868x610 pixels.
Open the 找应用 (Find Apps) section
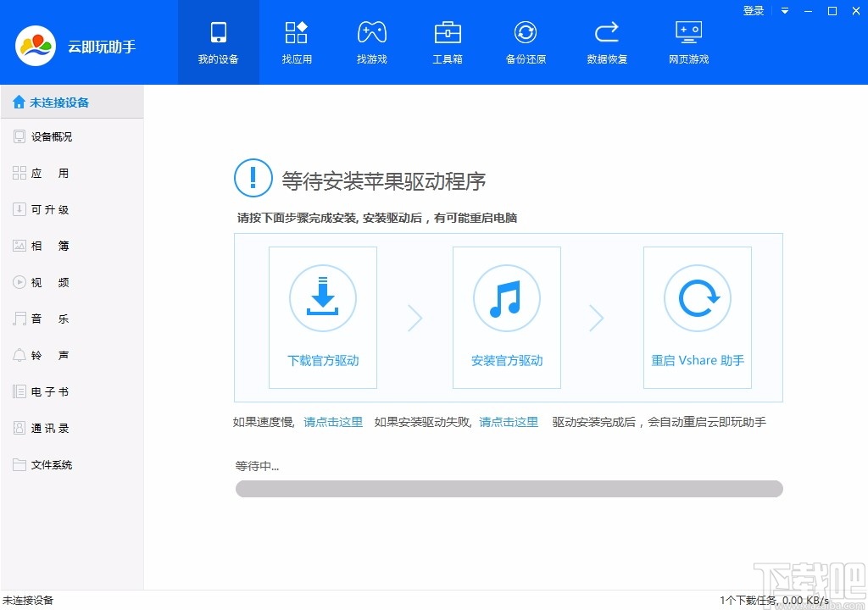296,41
